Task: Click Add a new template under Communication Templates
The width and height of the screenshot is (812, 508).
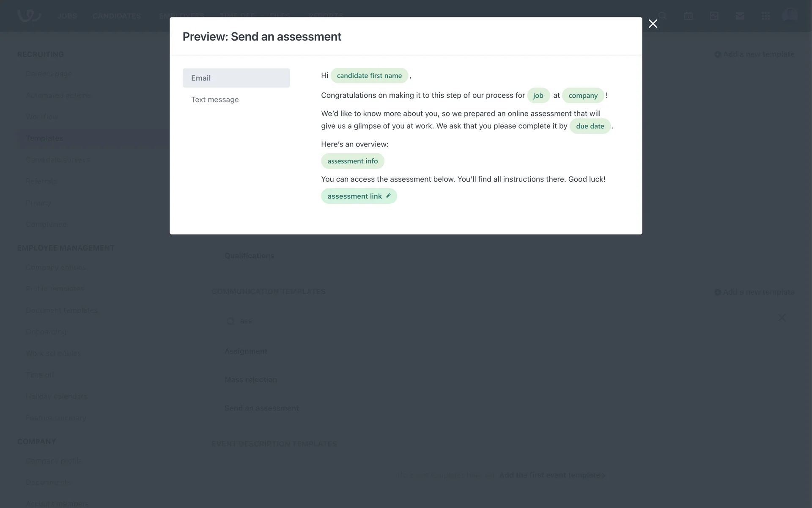Action: click(754, 292)
